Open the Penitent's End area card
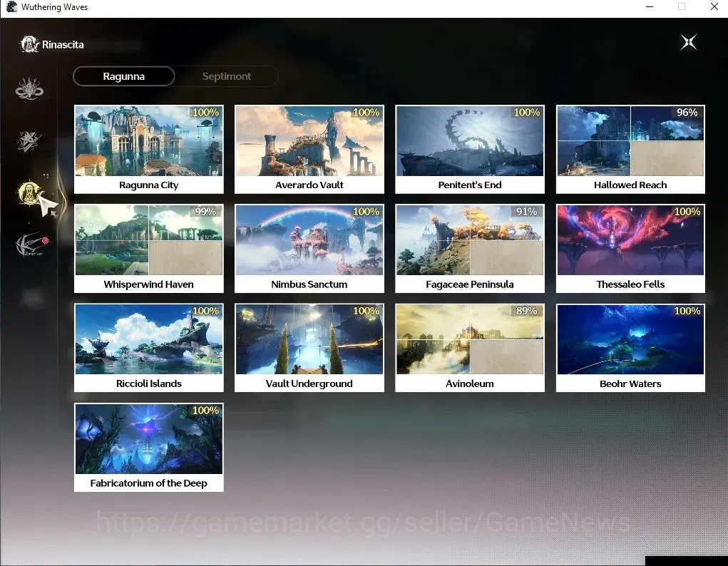728x566 pixels. pos(470,149)
